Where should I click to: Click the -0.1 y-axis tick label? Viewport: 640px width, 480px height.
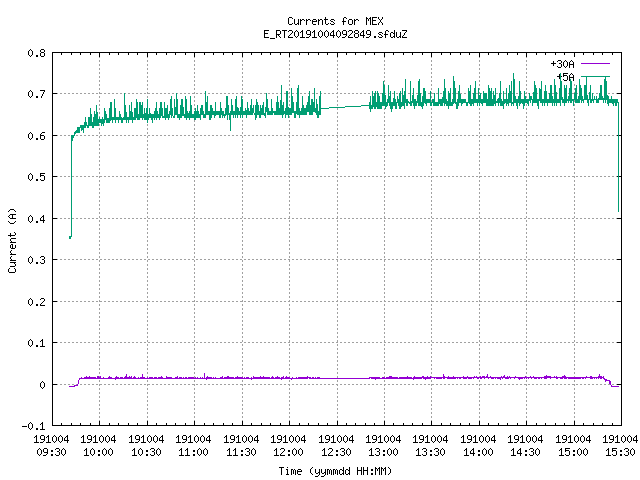click(x=33, y=426)
